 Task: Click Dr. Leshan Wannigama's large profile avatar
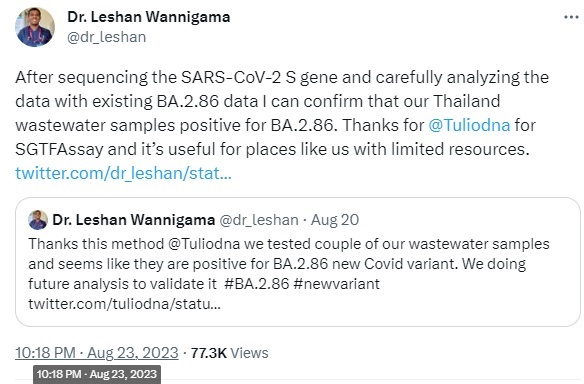coord(35,27)
